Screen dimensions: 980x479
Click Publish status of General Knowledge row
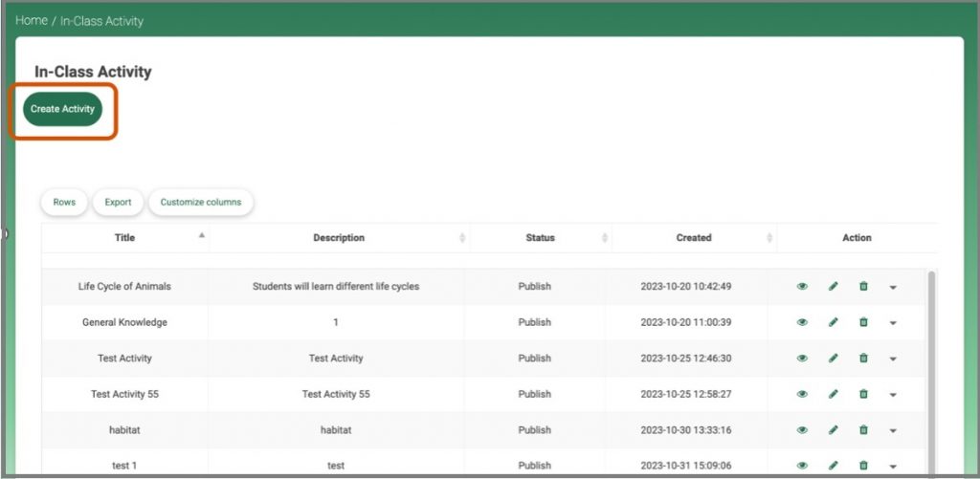click(x=534, y=322)
